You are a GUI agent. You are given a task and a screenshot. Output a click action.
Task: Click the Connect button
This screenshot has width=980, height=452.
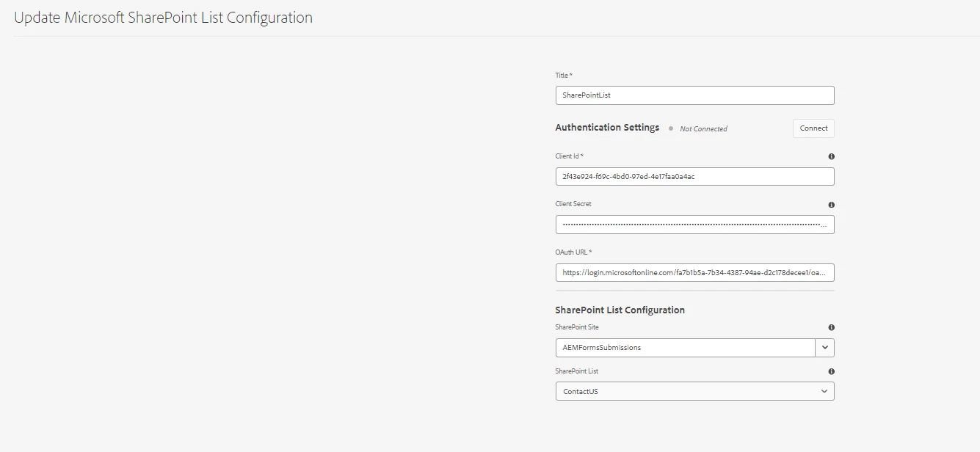point(813,128)
